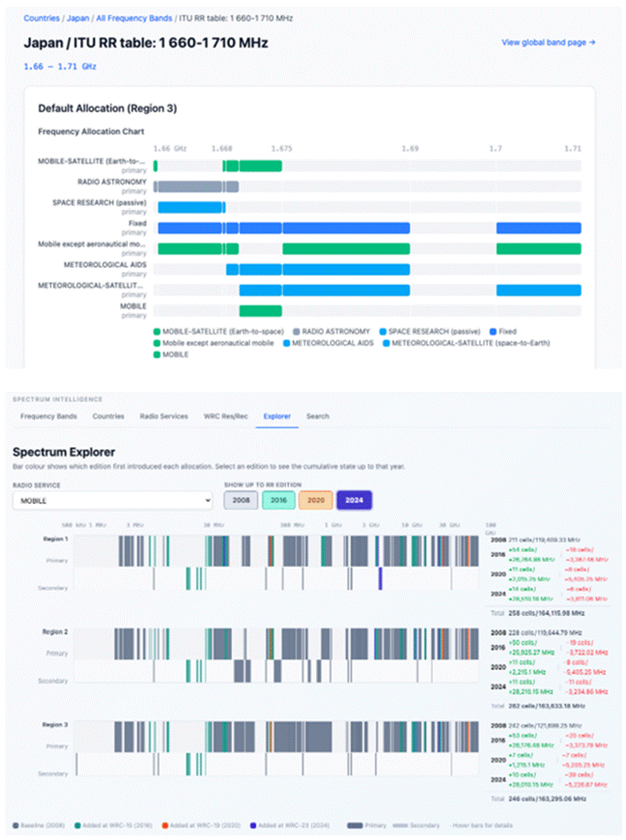Click the Added at WRC-15 legend marker

click(77, 826)
